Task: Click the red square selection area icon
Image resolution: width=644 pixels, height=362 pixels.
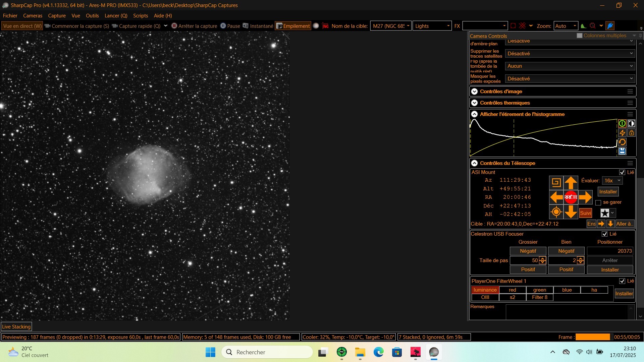Action: click(x=513, y=26)
